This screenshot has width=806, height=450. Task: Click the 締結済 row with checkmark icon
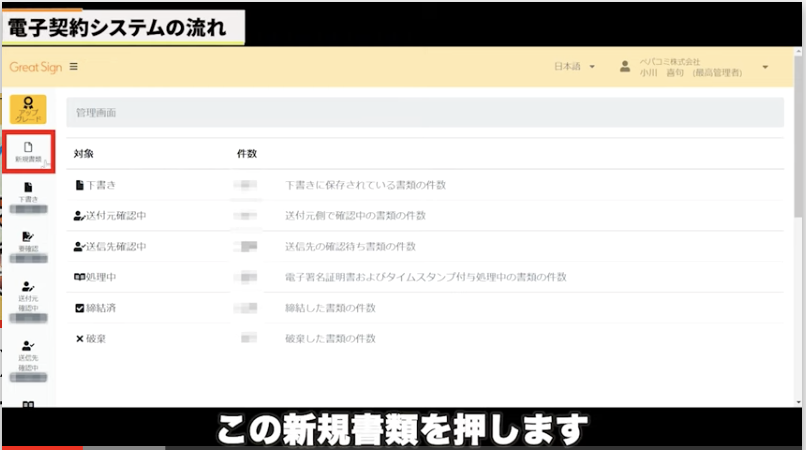103,307
